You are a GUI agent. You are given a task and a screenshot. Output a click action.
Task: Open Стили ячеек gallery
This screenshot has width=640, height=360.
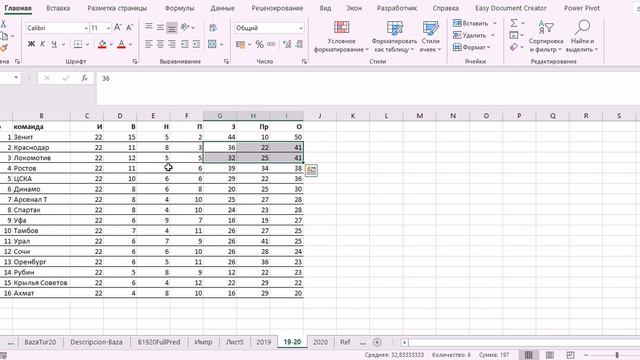(430, 37)
